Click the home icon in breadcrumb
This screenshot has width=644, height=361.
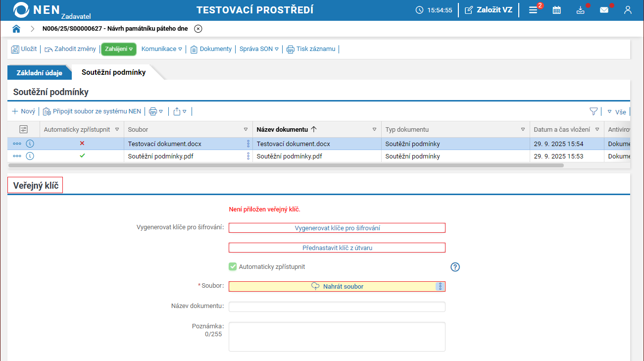(16, 29)
